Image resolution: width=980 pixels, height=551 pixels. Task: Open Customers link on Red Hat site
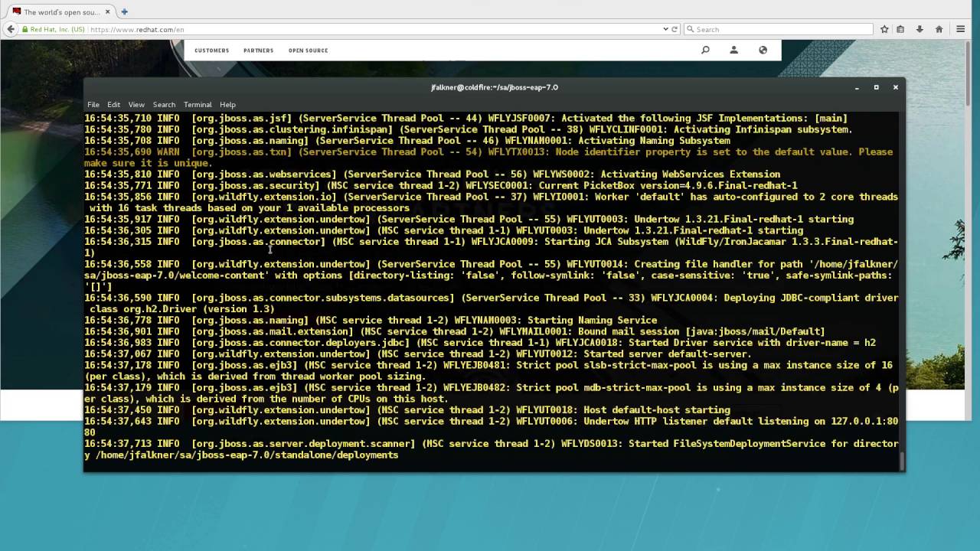click(211, 51)
